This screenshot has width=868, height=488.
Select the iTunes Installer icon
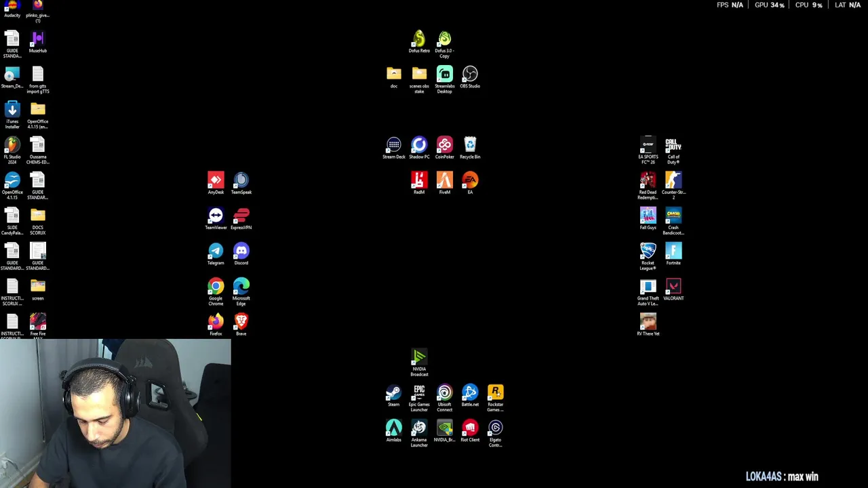(x=12, y=115)
